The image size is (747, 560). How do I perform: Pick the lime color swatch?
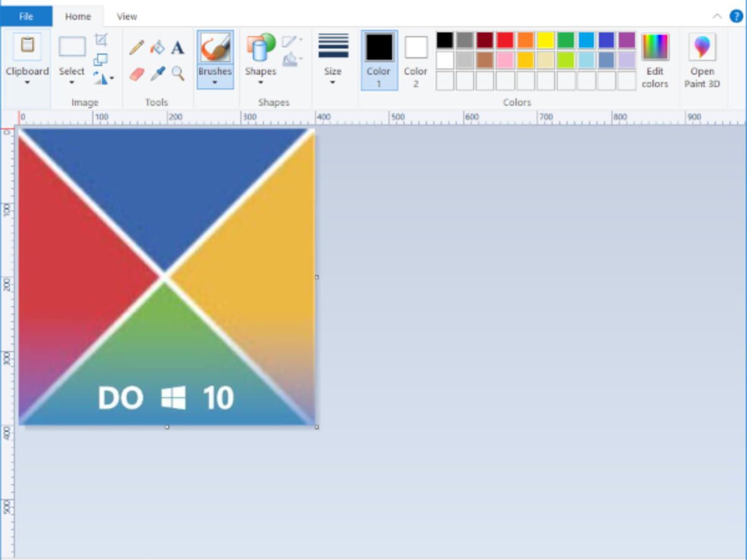(566, 60)
